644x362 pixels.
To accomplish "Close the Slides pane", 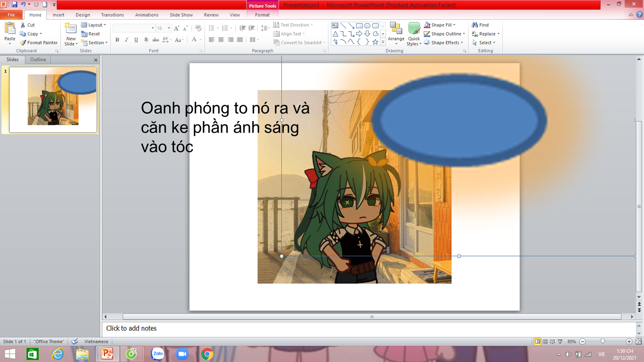I will (x=96, y=60).
